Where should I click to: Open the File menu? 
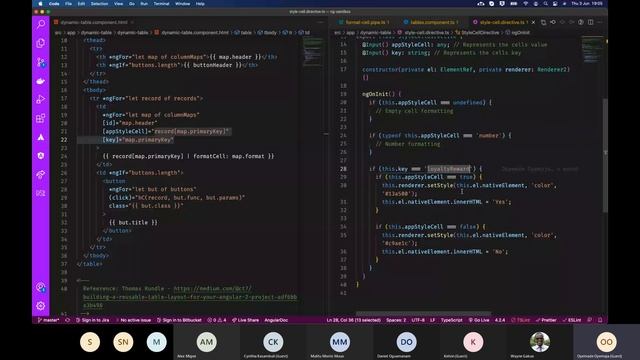pos(68,4)
